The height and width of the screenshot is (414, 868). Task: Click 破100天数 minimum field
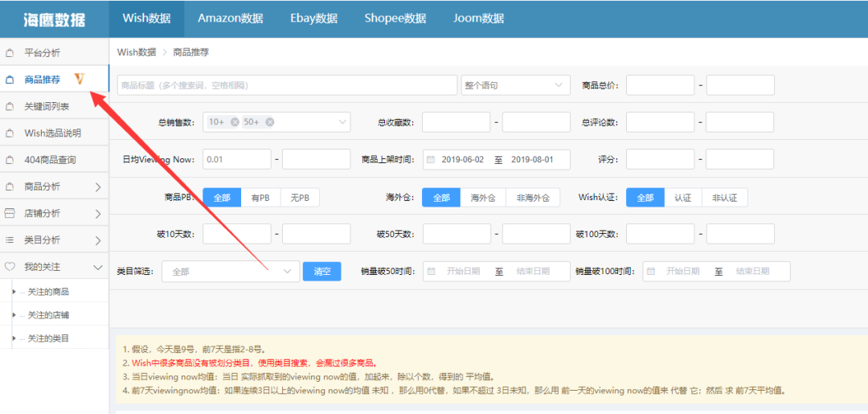point(661,234)
